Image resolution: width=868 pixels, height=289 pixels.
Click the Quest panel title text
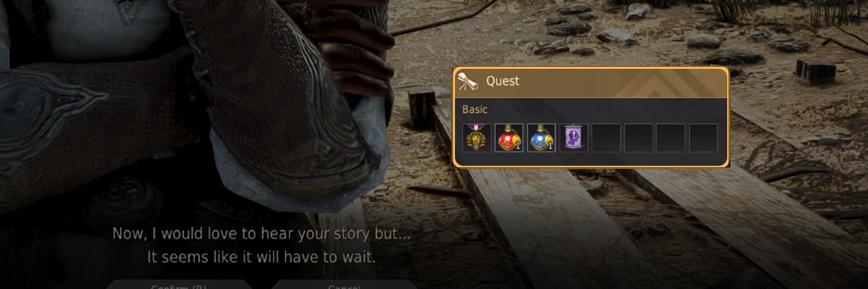(x=503, y=81)
